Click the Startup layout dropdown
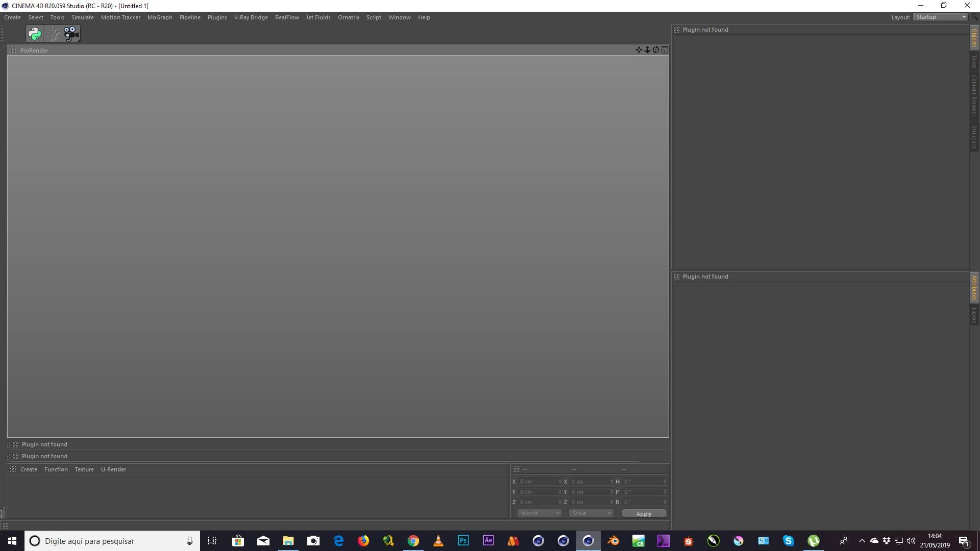980x551 pixels. click(x=940, y=17)
